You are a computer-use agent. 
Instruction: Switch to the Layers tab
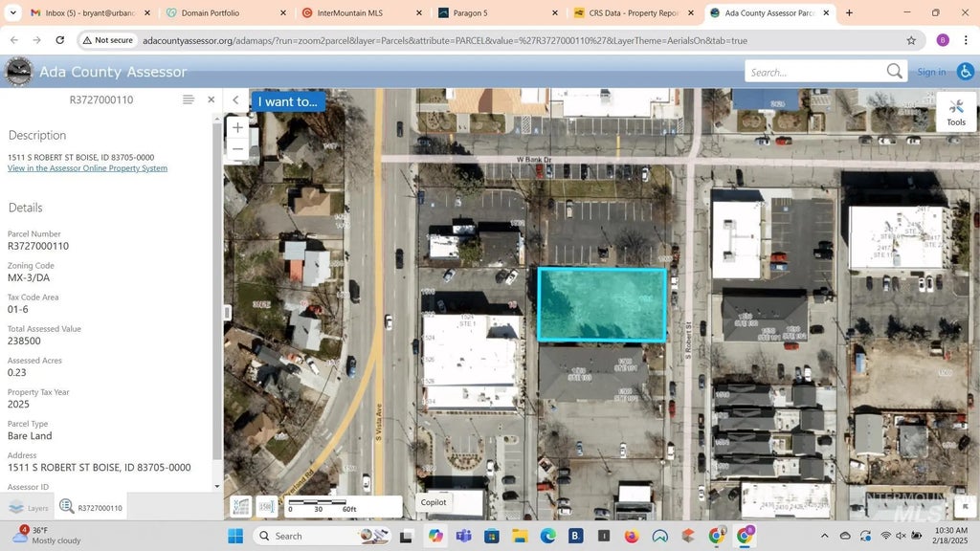point(28,508)
